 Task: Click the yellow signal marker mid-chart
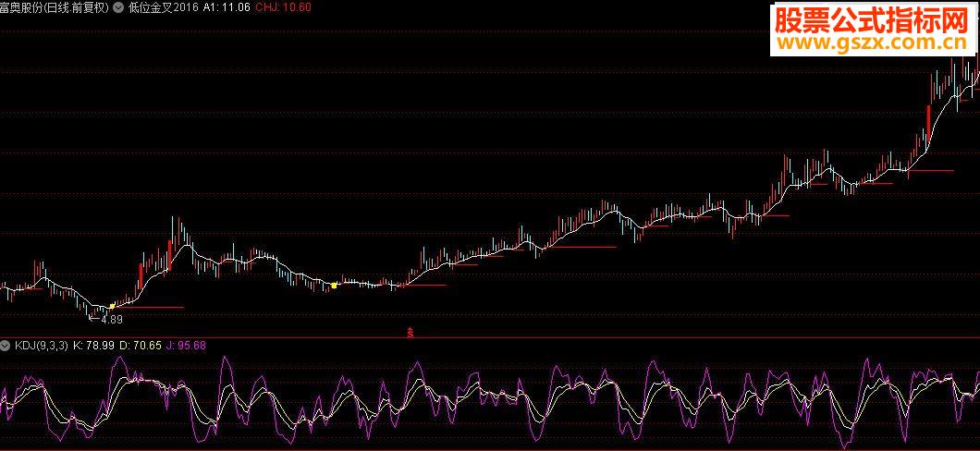coord(334,286)
